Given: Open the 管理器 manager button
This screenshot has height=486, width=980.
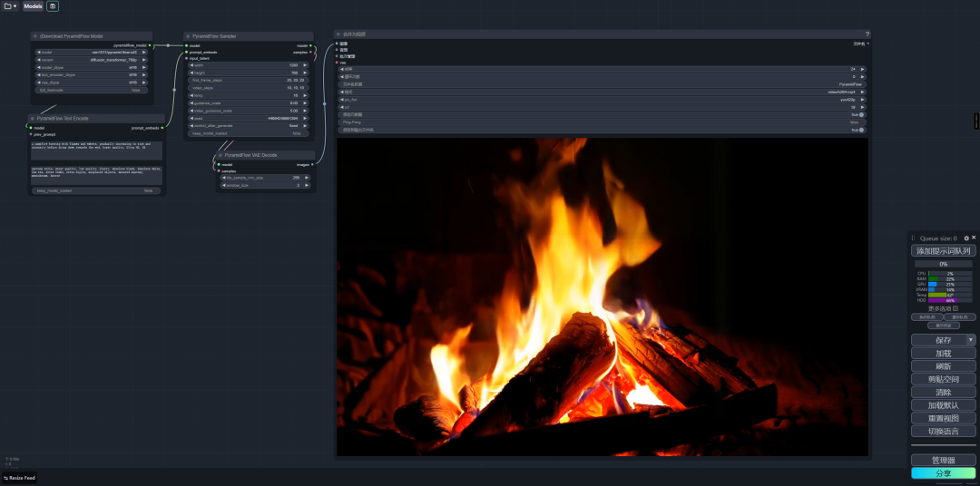Looking at the screenshot, I should pos(943,460).
